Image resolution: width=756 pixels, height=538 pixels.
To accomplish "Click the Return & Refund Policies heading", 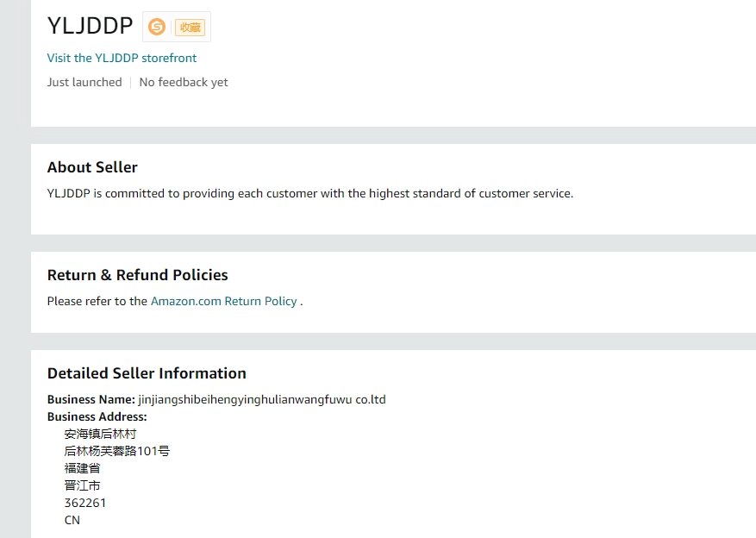I will pyautogui.click(x=138, y=275).
